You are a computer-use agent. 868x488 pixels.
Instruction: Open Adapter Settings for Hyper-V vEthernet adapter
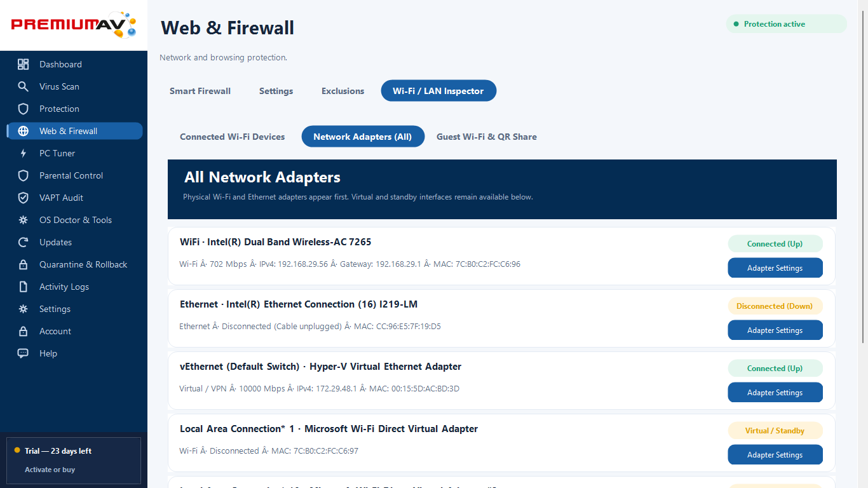pos(775,393)
